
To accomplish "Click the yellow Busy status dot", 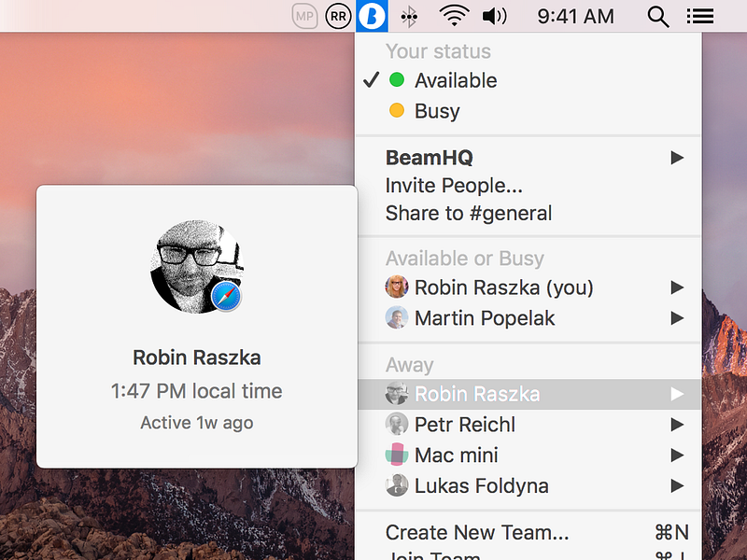I will pyautogui.click(x=396, y=110).
